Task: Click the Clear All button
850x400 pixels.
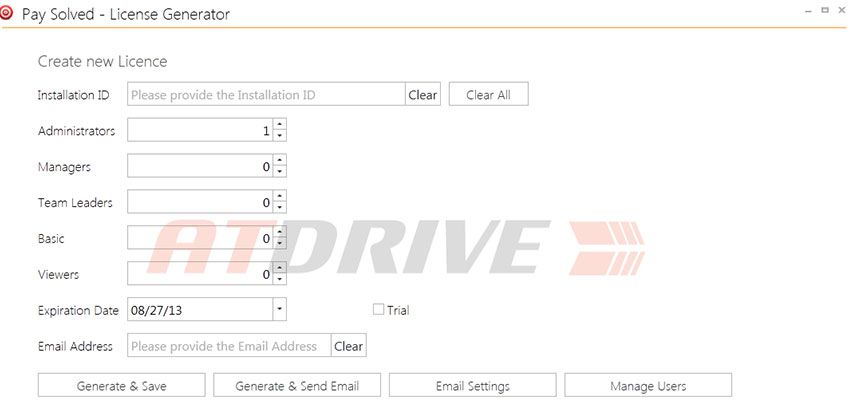Action: tap(488, 95)
